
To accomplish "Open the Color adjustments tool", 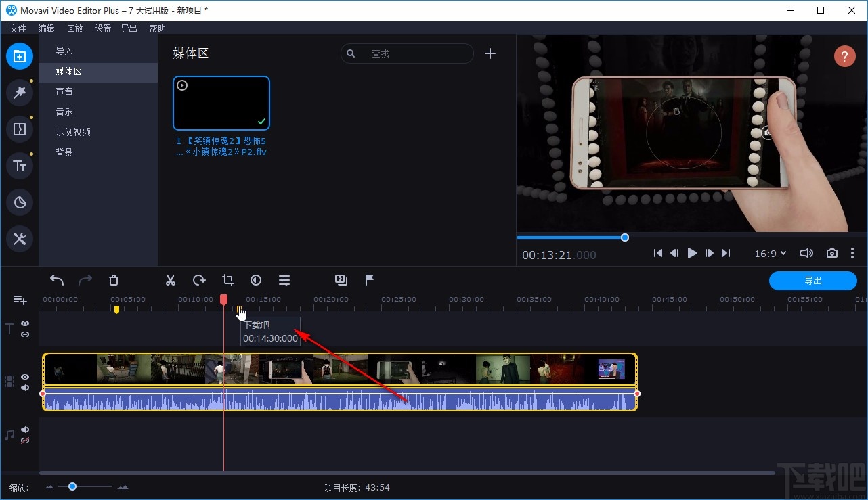I will (256, 280).
